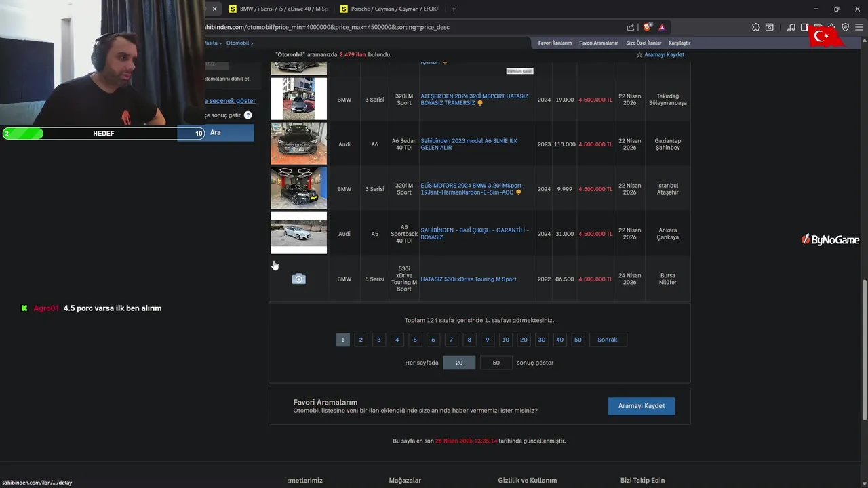The height and width of the screenshot is (488, 868).
Task: Open HATASIZ 530i xDrive Touring M Sport listing
Action: (468, 279)
